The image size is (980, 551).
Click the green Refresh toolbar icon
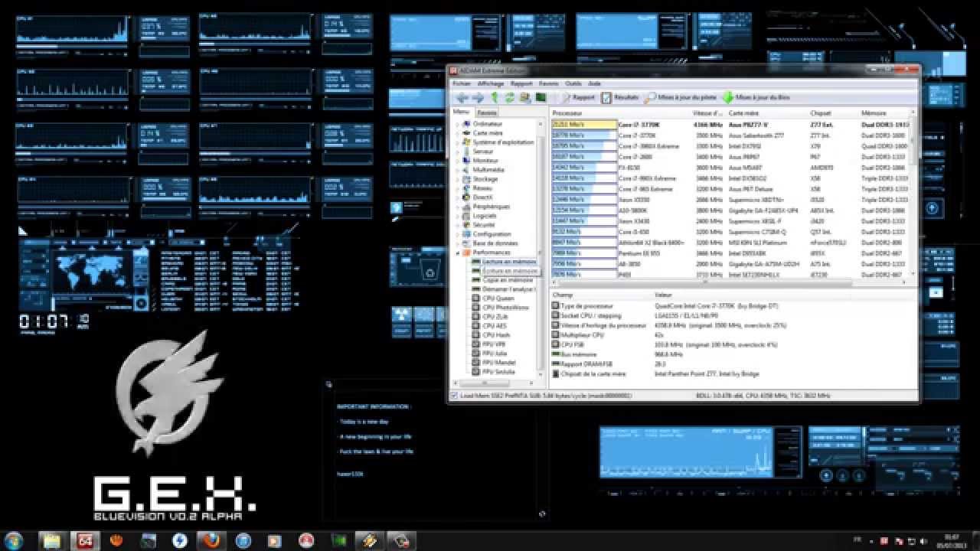click(509, 98)
